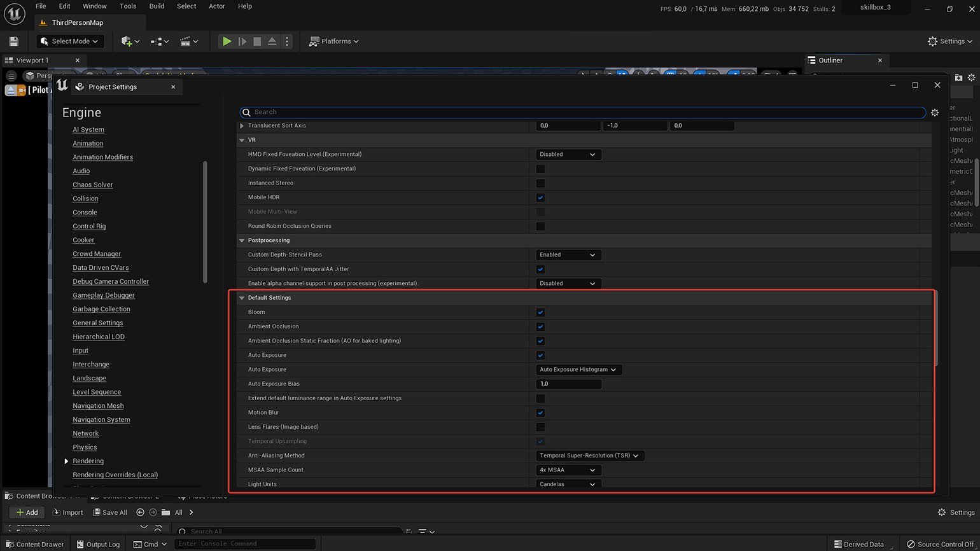The width and height of the screenshot is (980, 551).
Task: Disable the Auto Exposure checkbox
Action: tap(540, 355)
